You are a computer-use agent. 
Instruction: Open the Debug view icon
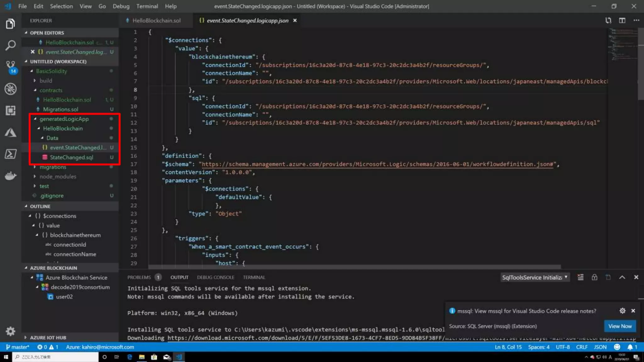(x=10, y=89)
